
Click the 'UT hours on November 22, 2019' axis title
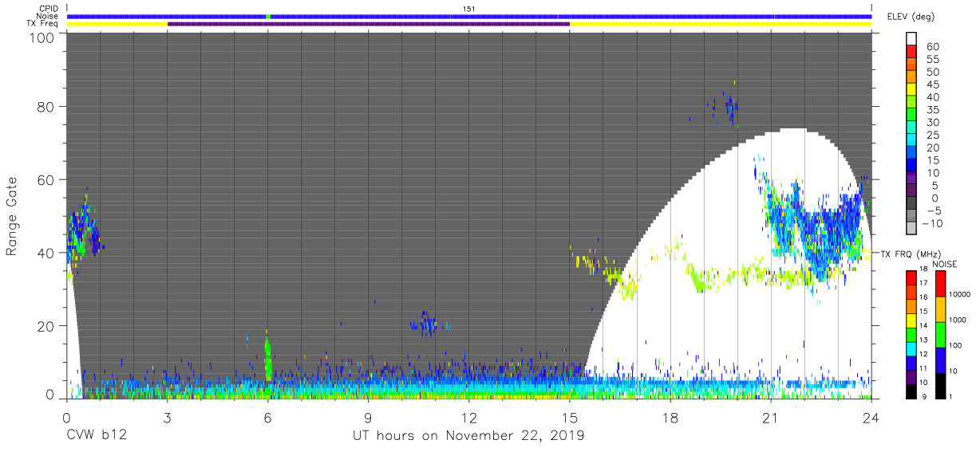(469, 436)
